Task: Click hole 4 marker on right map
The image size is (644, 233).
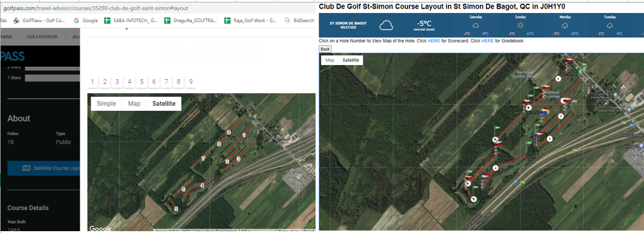Action: coord(495,167)
